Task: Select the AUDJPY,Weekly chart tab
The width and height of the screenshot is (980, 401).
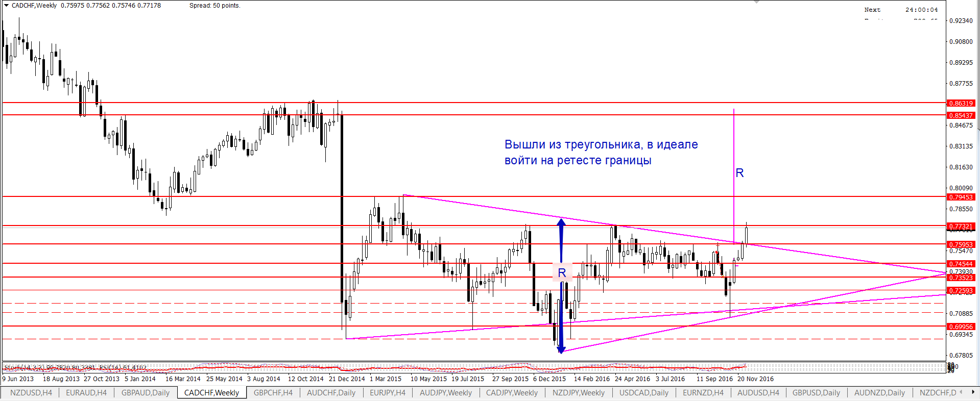Action: pyautogui.click(x=446, y=392)
